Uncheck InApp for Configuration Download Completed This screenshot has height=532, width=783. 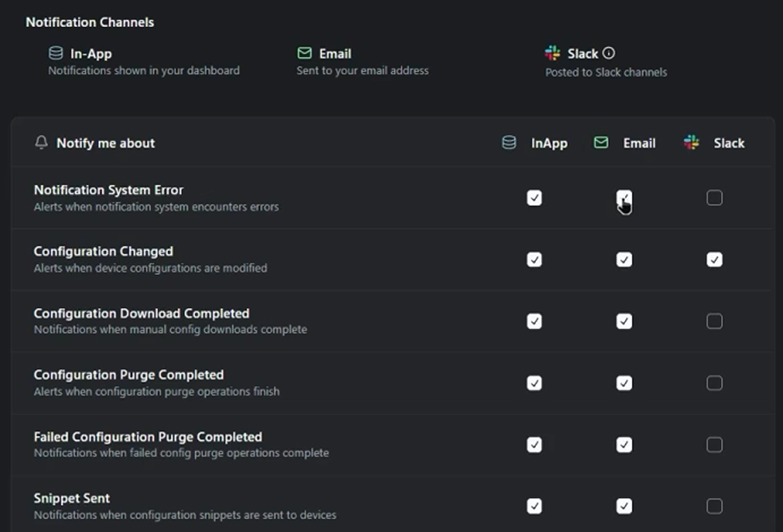pyautogui.click(x=534, y=321)
